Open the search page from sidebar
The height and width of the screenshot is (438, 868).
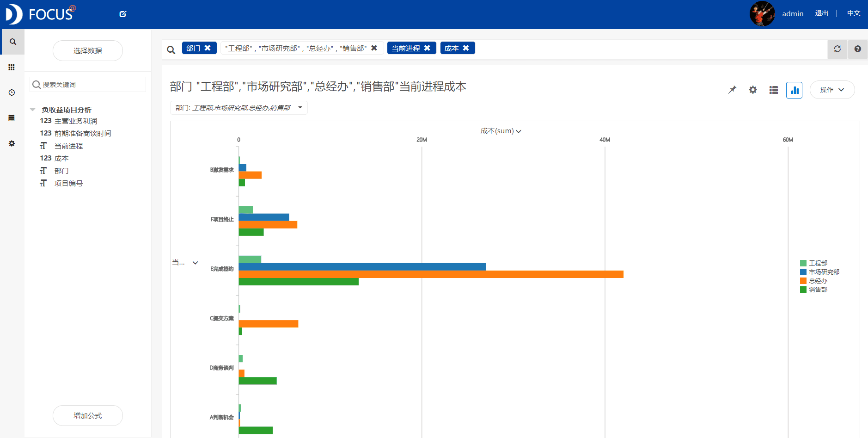coord(13,42)
